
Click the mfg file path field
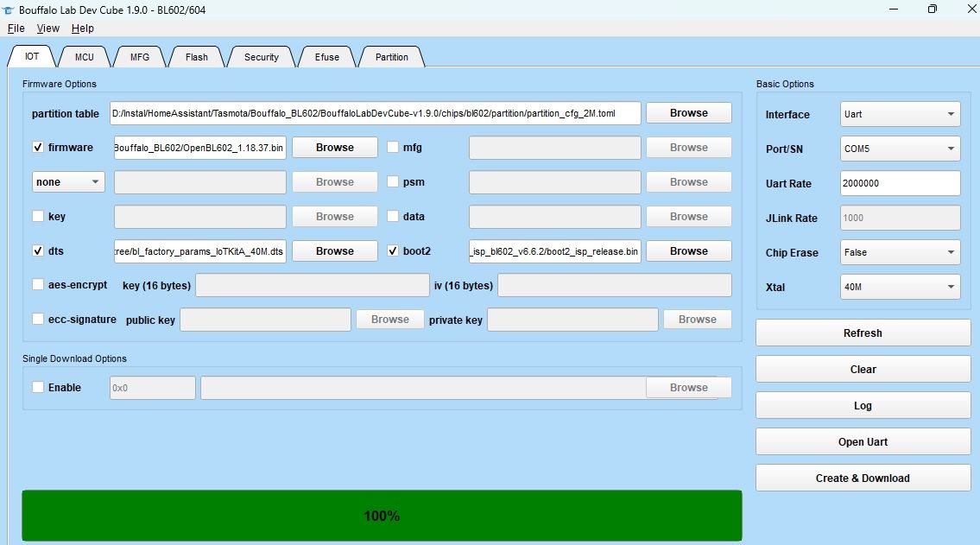[x=555, y=148]
